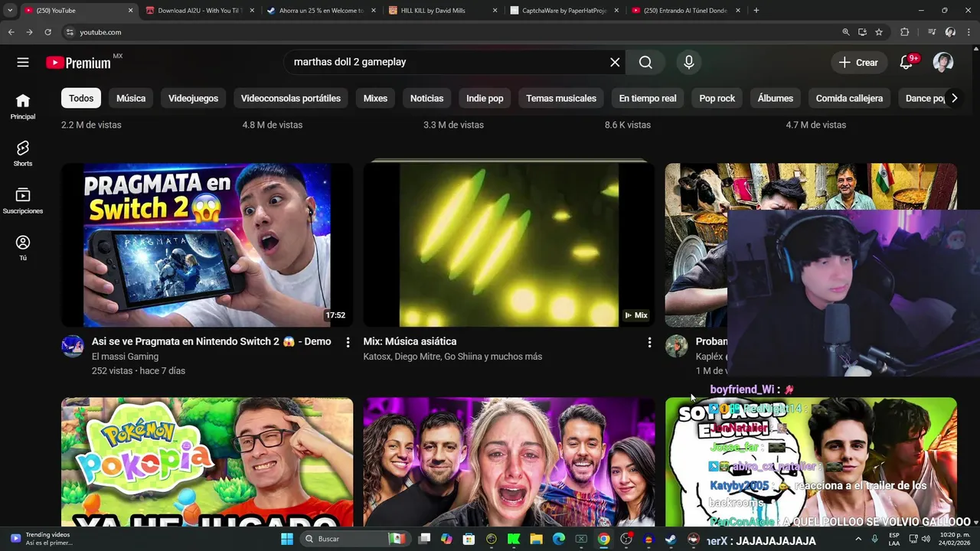Open the Crear upload menu
Image resolution: width=980 pixels, height=551 pixels.
(858, 63)
